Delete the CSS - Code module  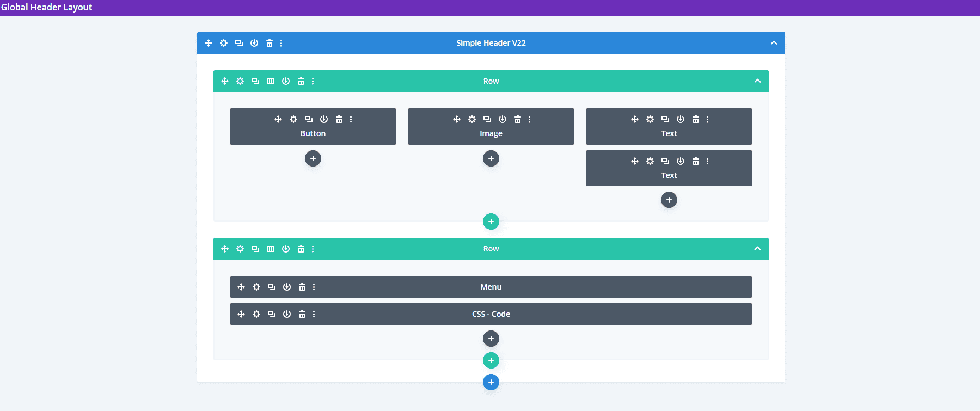302,314
